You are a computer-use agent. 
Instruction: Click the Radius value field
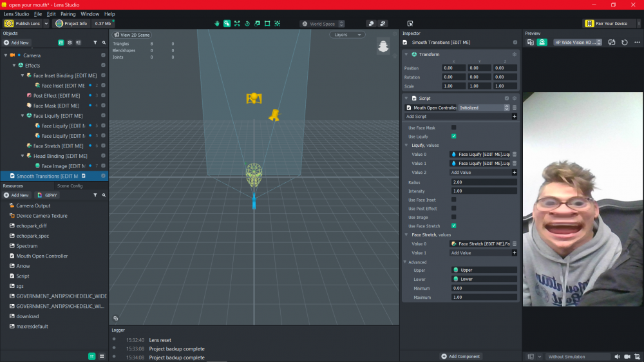point(483,182)
